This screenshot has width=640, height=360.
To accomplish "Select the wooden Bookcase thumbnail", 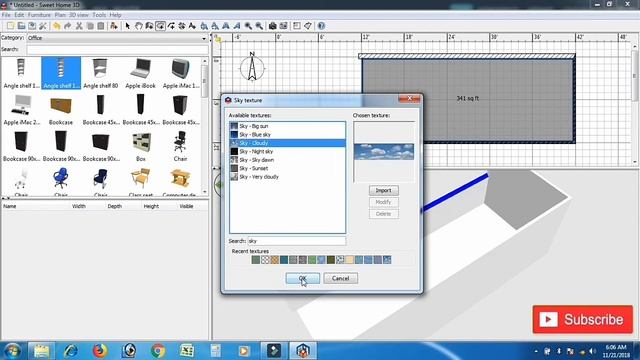I will click(x=61, y=110).
